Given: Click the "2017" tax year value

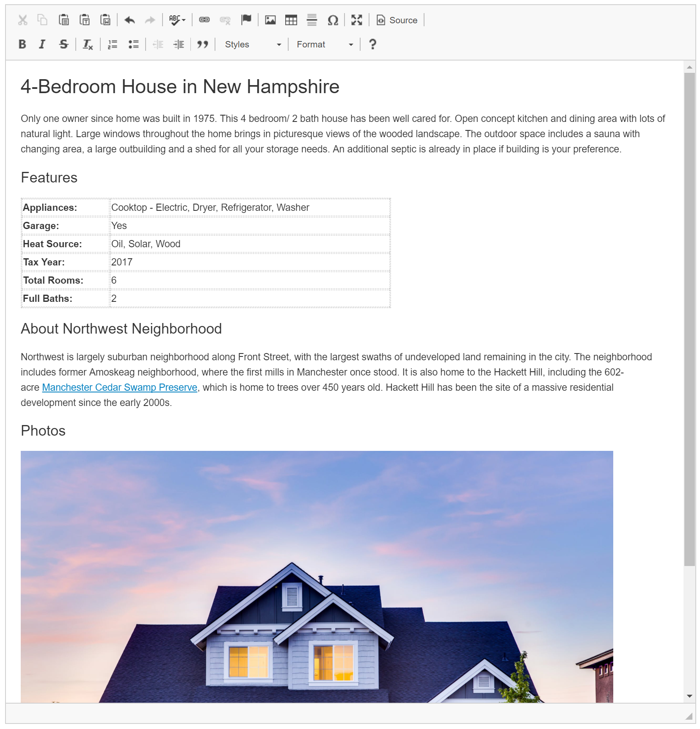Looking at the screenshot, I should (122, 262).
